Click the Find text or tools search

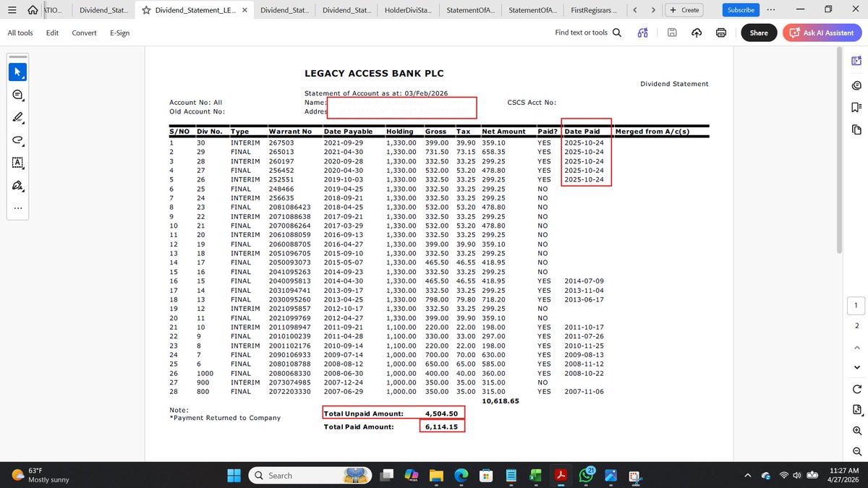(x=588, y=33)
